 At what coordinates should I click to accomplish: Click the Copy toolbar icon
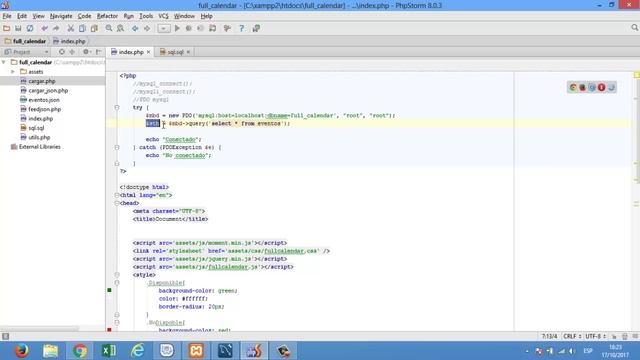(82, 28)
